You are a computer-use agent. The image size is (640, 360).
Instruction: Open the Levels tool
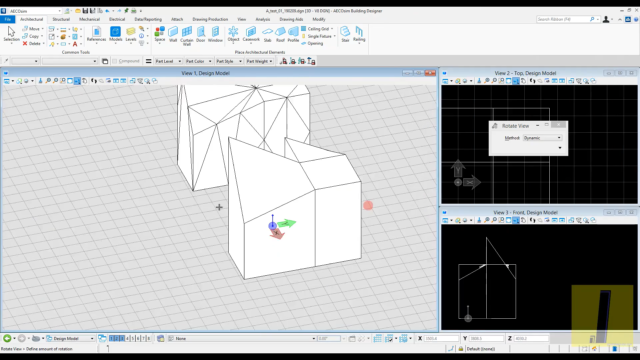(131, 34)
